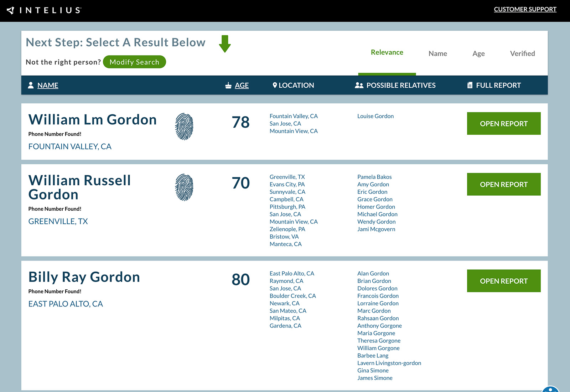Sort results by Verified tab
The image size is (570, 392).
tap(522, 53)
